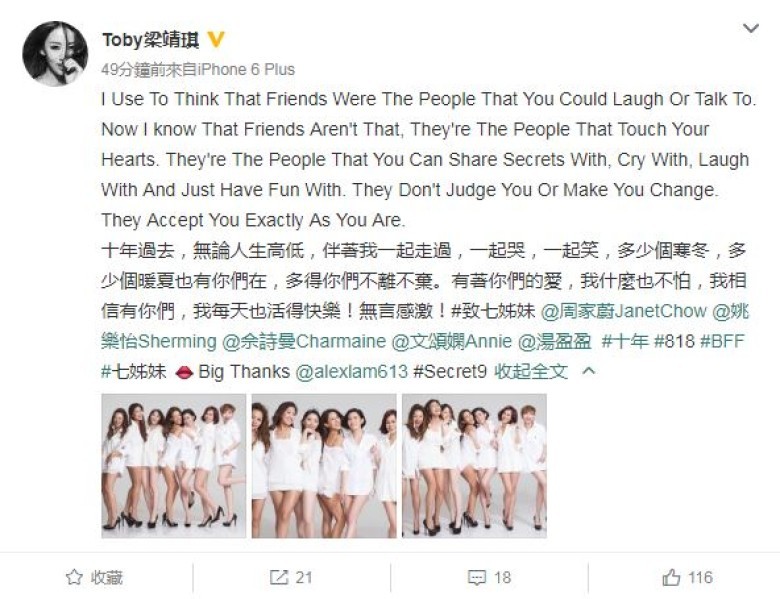
Task: Click the repost icon showing 21
Action: 279,577
